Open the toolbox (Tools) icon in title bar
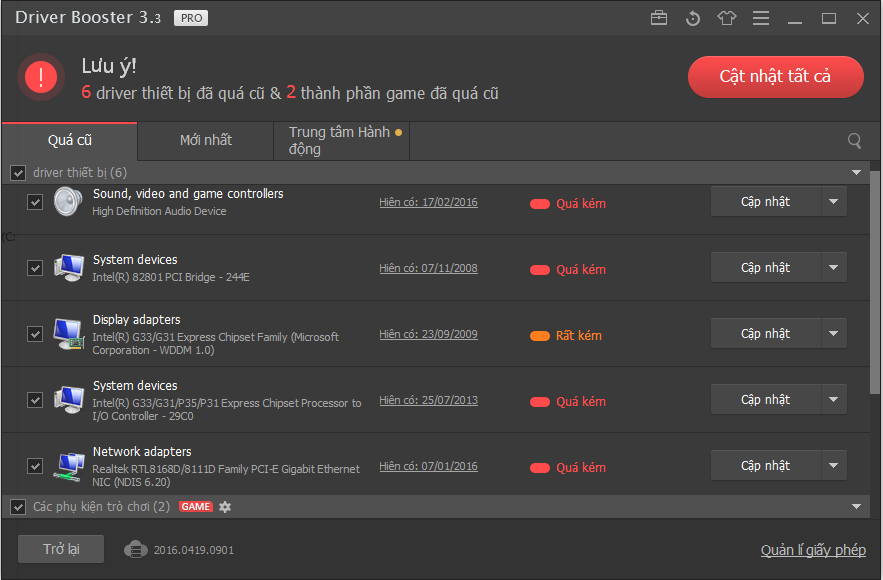Image resolution: width=883 pixels, height=580 pixels. 659,18
